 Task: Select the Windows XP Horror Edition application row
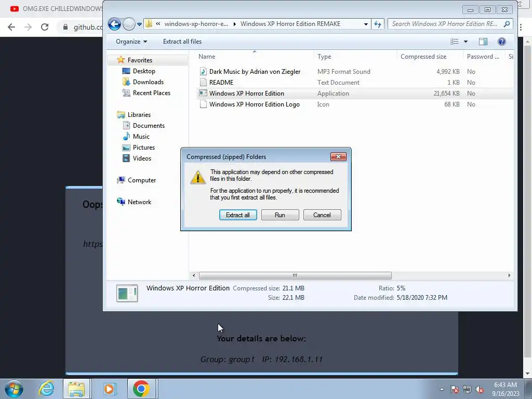354,94
